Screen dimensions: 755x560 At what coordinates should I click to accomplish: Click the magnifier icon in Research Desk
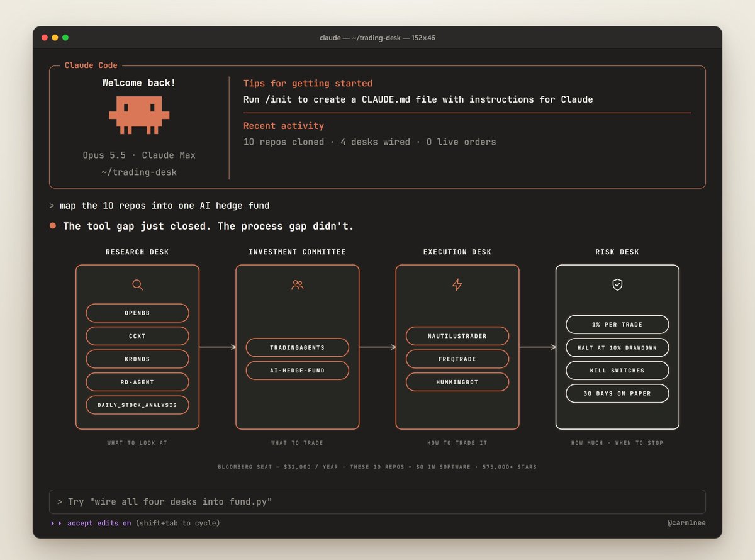[138, 285]
